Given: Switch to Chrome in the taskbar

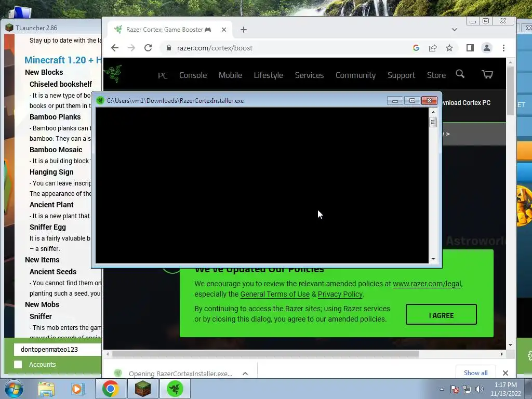Looking at the screenshot, I should [x=110, y=389].
